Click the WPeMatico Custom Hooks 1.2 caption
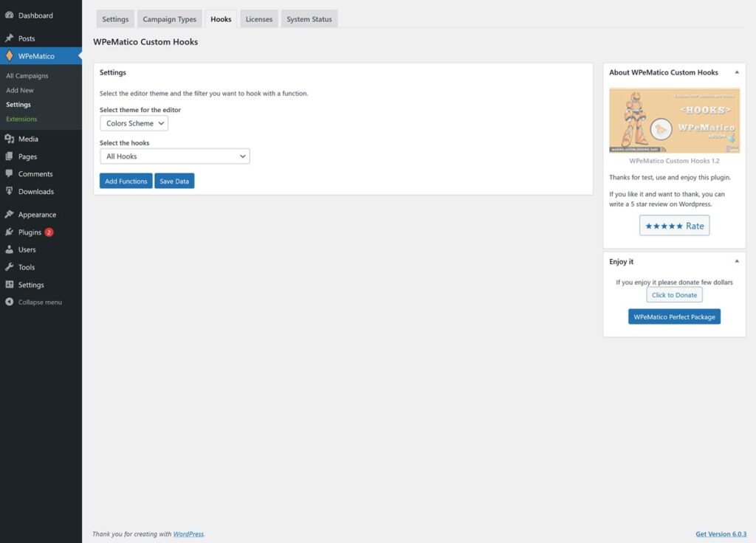 click(x=675, y=161)
